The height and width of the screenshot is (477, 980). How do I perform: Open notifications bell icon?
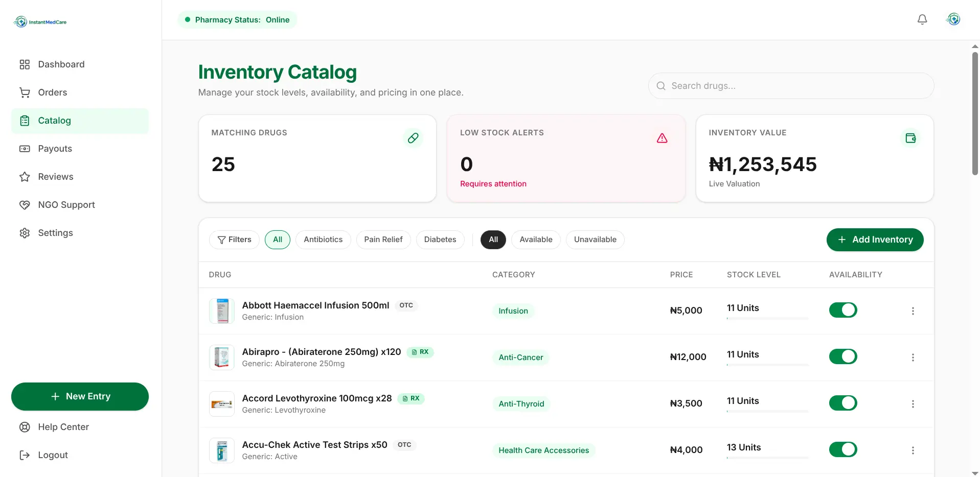922,19
